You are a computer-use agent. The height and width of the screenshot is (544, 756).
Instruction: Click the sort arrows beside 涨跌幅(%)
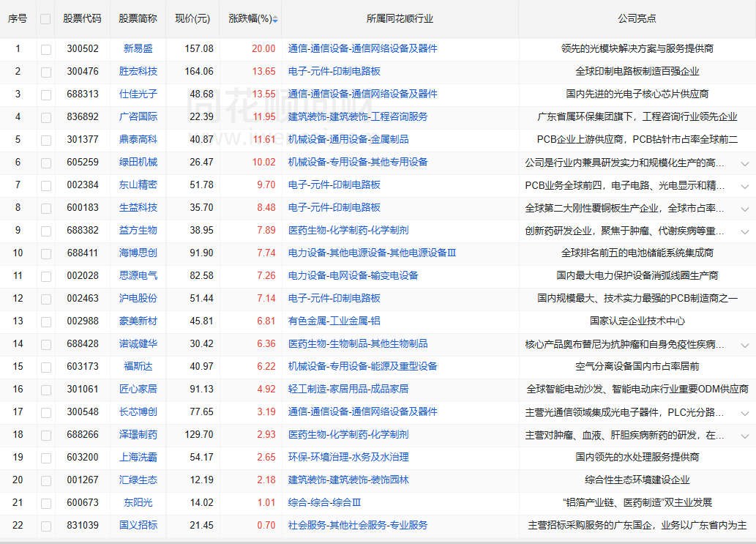click(x=275, y=19)
